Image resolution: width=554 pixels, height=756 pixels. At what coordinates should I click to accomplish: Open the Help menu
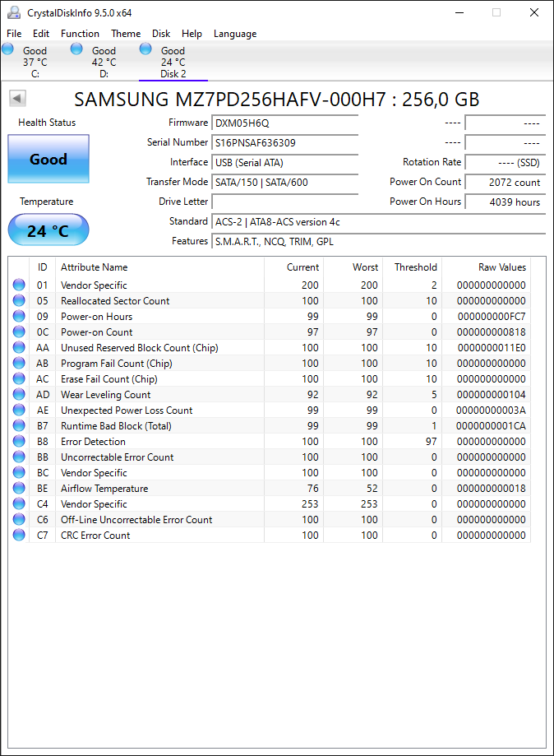click(x=192, y=33)
